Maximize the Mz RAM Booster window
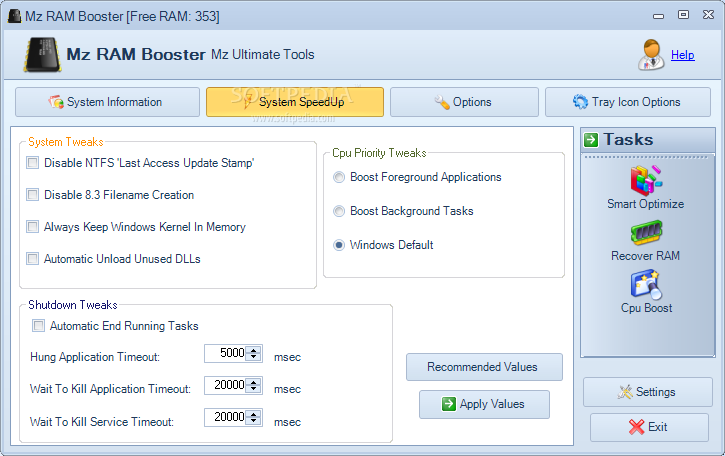725x456 pixels. (x=683, y=15)
